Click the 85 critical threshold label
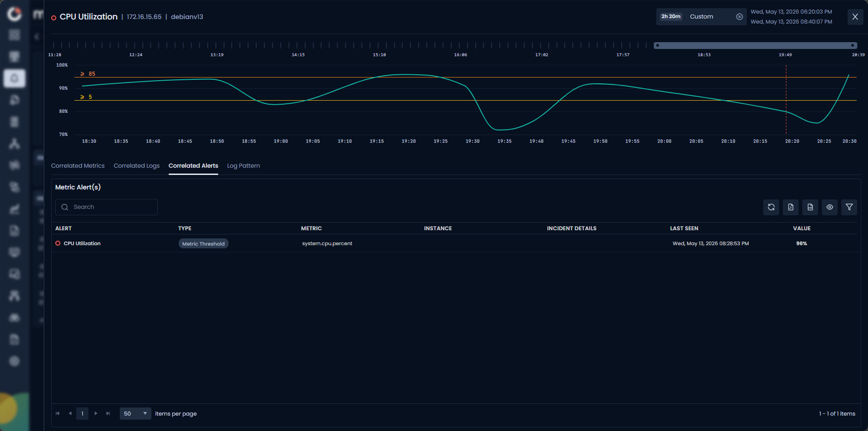 [x=88, y=74]
